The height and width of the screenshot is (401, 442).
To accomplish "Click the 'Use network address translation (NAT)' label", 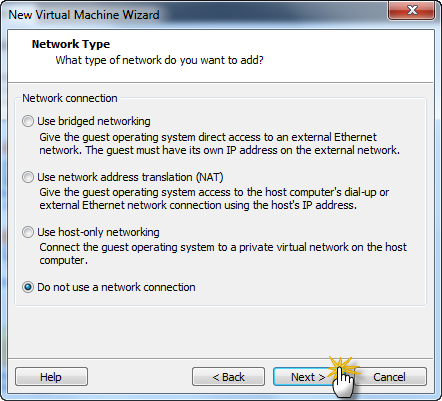I will 130,177.
